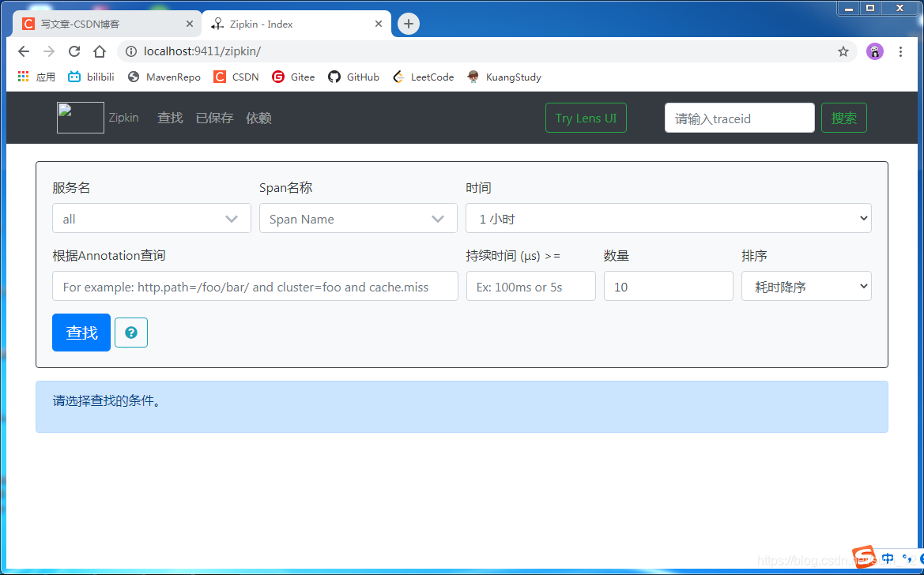The image size is (924, 575).
Task: Minimize the Chrome window
Action: coord(849,8)
